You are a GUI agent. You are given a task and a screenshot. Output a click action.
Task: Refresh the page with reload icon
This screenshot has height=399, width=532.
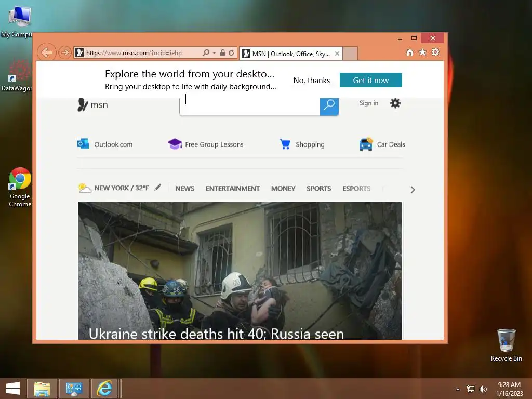pyautogui.click(x=231, y=52)
